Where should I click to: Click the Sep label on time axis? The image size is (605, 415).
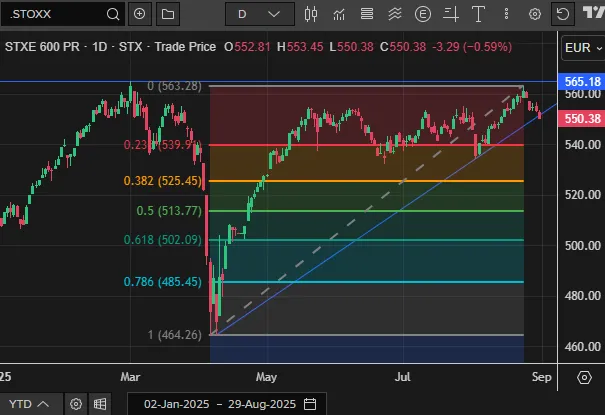pos(542,377)
